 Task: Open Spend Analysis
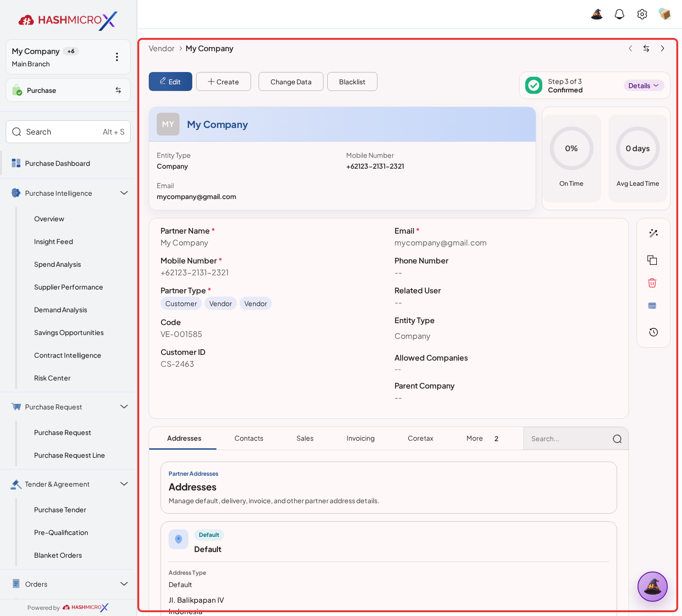(x=57, y=264)
